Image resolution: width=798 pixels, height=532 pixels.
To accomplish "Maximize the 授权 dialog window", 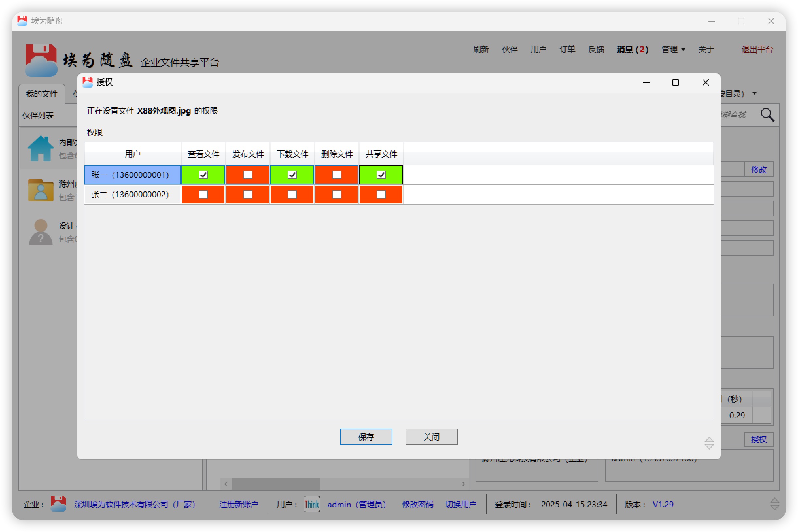I will (x=675, y=82).
